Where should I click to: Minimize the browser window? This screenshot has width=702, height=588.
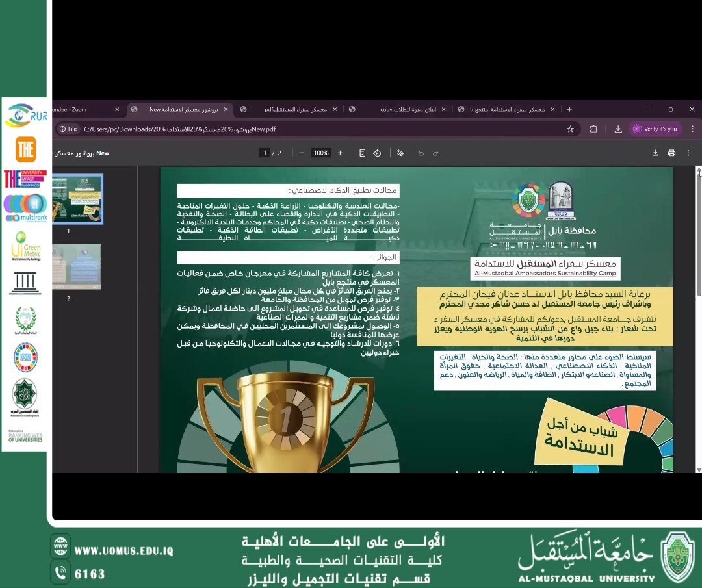click(650, 109)
